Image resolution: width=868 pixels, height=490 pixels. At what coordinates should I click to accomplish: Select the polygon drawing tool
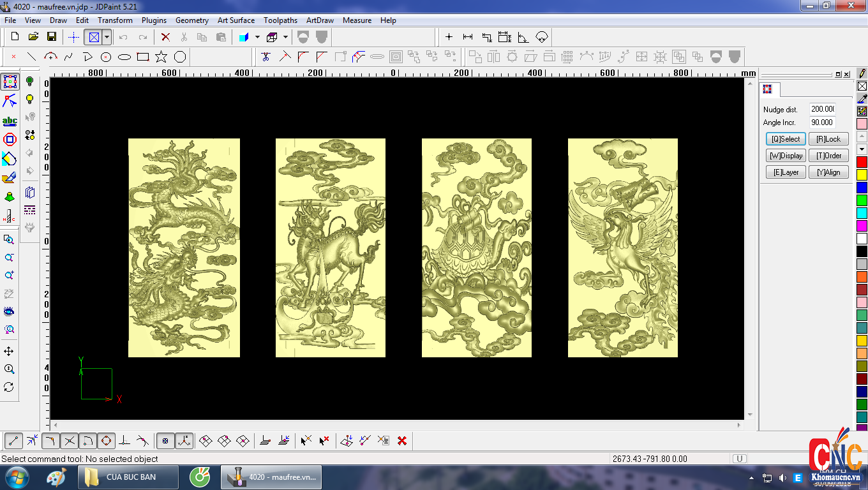pyautogui.click(x=180, y=57)
